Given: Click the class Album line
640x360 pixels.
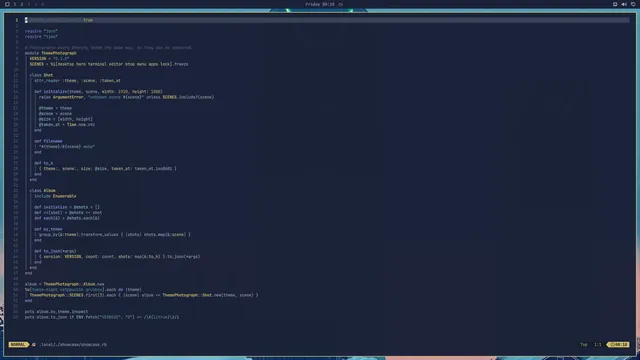Looking at the screenshot, I should point(42,191).
